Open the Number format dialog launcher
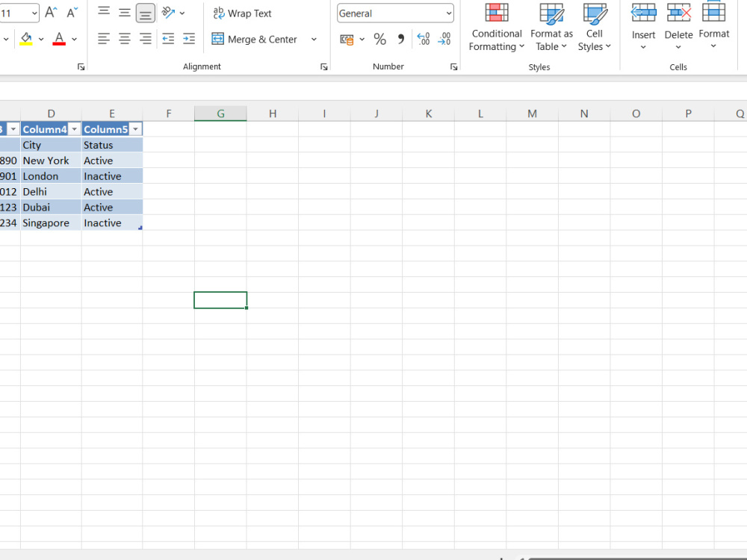 tap(453, 67)
